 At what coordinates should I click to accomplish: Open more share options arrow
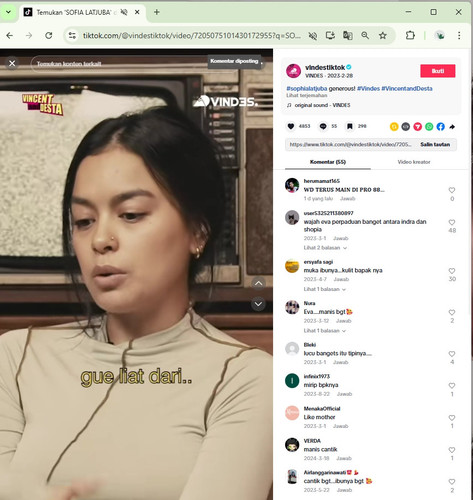(452, 127)
